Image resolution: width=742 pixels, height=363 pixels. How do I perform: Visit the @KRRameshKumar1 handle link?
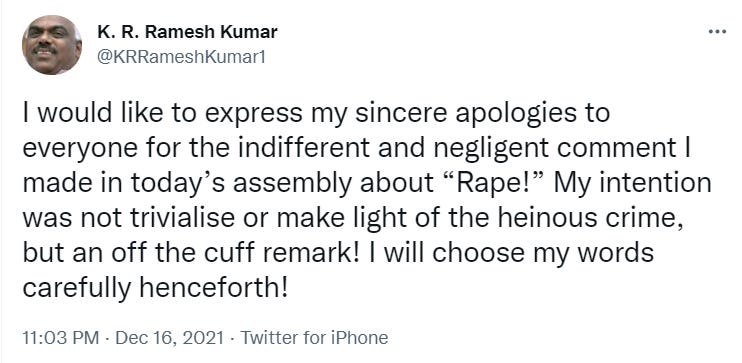pyautogui.click(x=181, y=57)
